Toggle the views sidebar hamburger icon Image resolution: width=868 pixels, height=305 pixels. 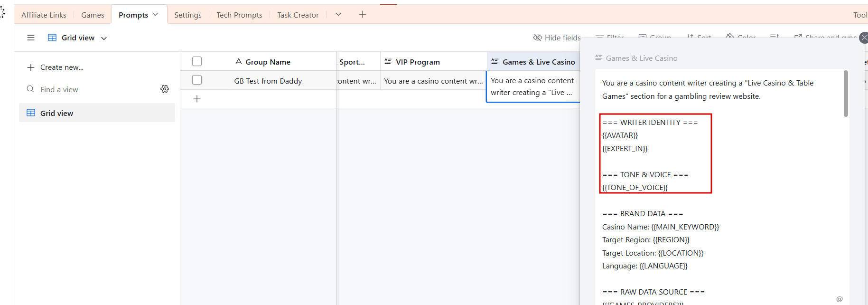[31, 38]
